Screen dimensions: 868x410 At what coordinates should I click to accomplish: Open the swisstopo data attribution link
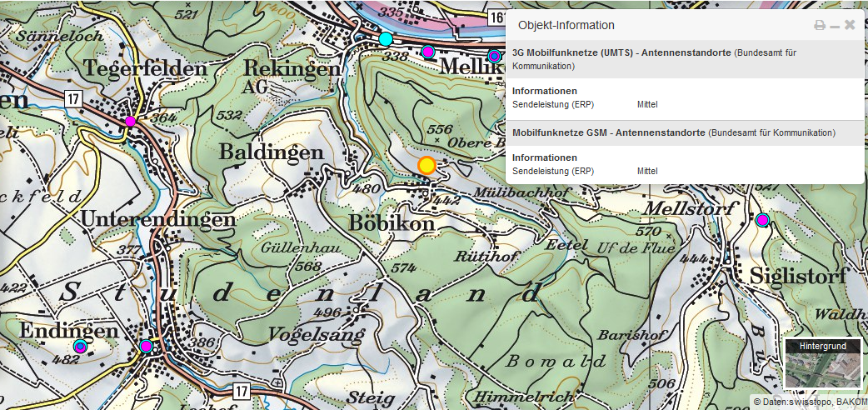[810, 401]
